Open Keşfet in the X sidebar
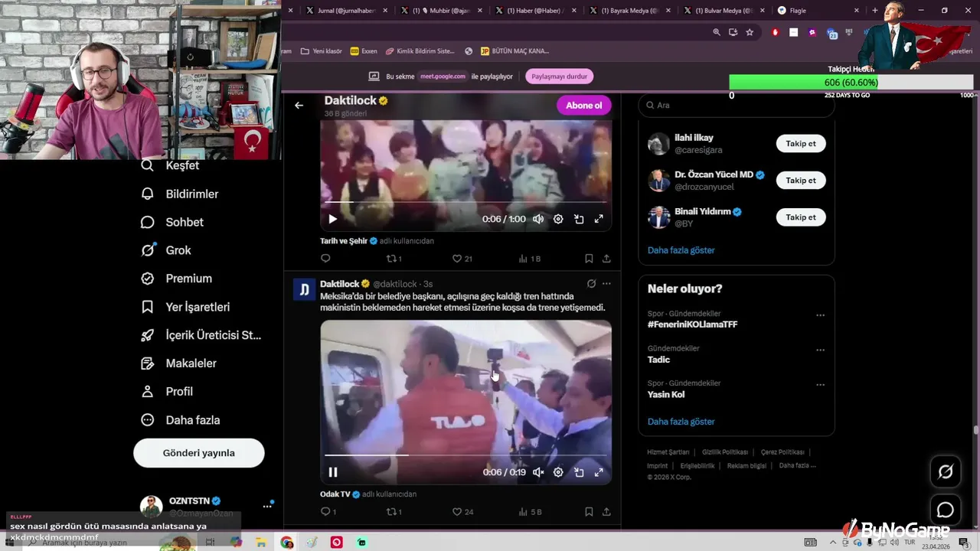This screenshot has height=551, width=980. click(x=170, y=165)
